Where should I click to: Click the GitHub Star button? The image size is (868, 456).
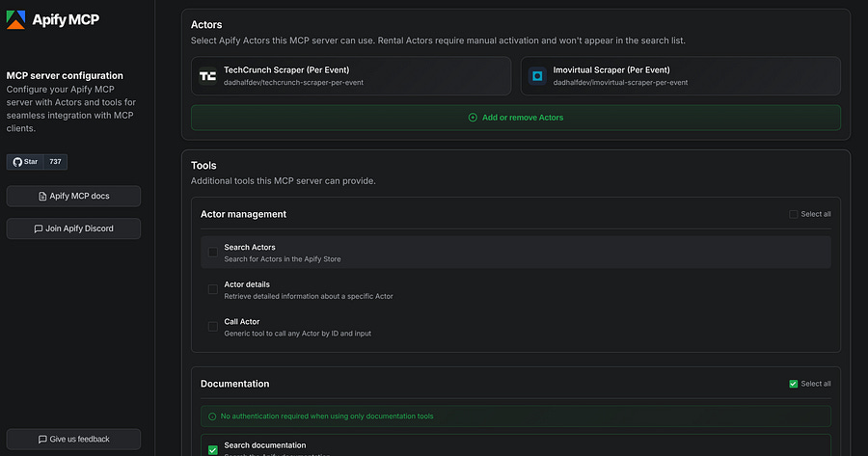(25, 162)
